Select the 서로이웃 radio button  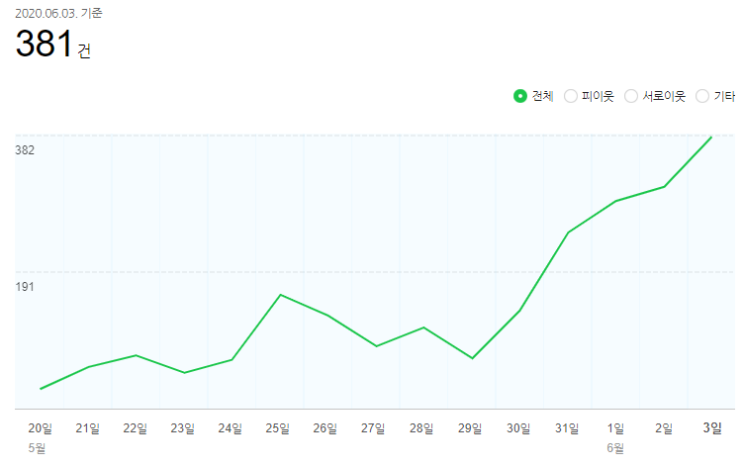tap(631, 96)
